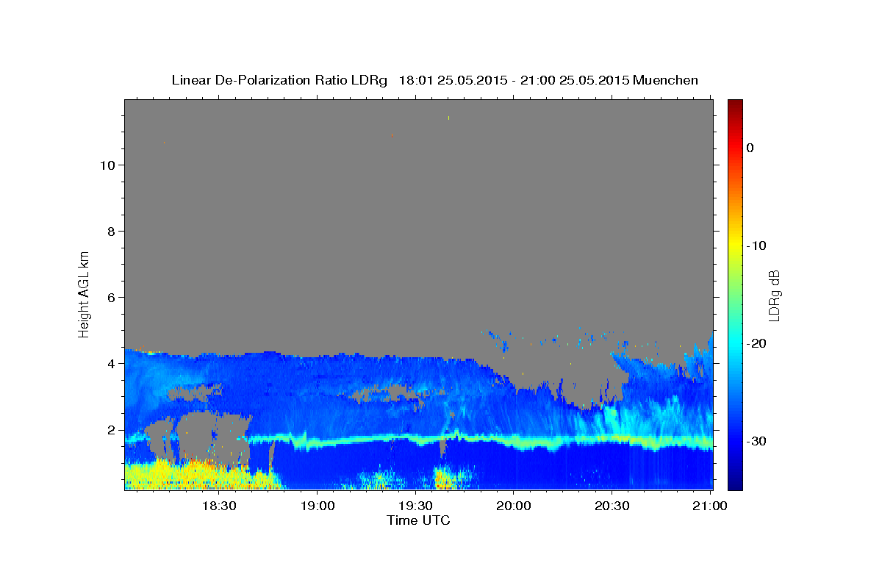Select the 19:30 time tick label
Screen dimensions: 882x588
pos(415,506)
